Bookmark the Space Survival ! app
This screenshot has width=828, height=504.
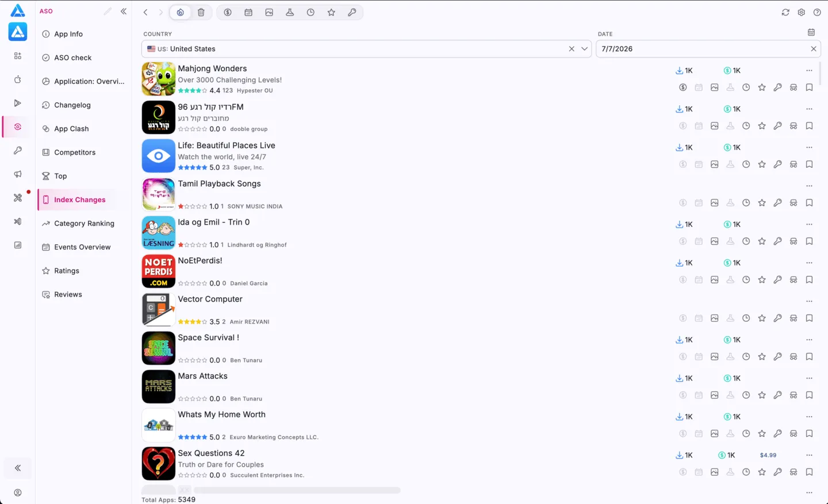pyautogui.click(x=809, y=357)
